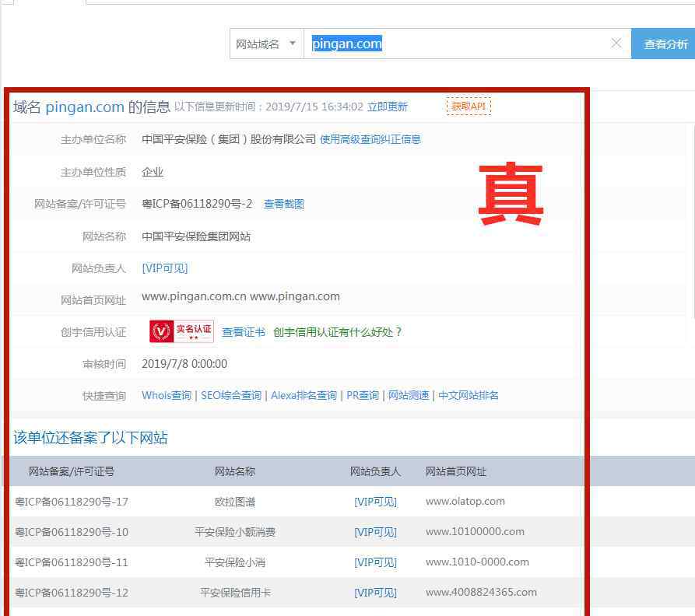Click [VIP可见] in the 欧拉图谱 row
695x616 pixels.
(375, 502)
